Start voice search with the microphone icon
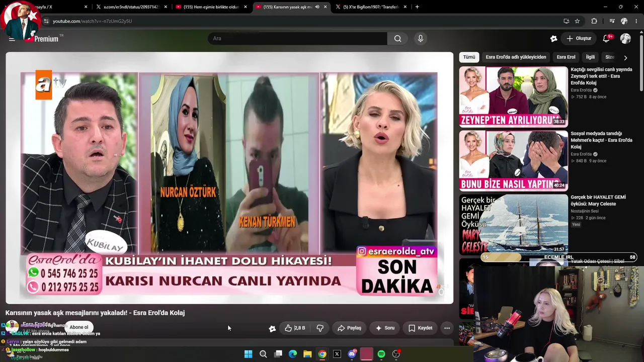The width and height of the screenshot is (644, 362). pyautogui.click(x=421, y=38)
